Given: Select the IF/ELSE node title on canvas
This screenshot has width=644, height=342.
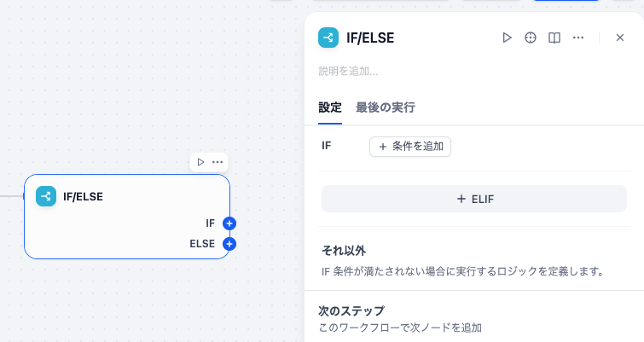Looking at the screenshot, I should point(83,196).
